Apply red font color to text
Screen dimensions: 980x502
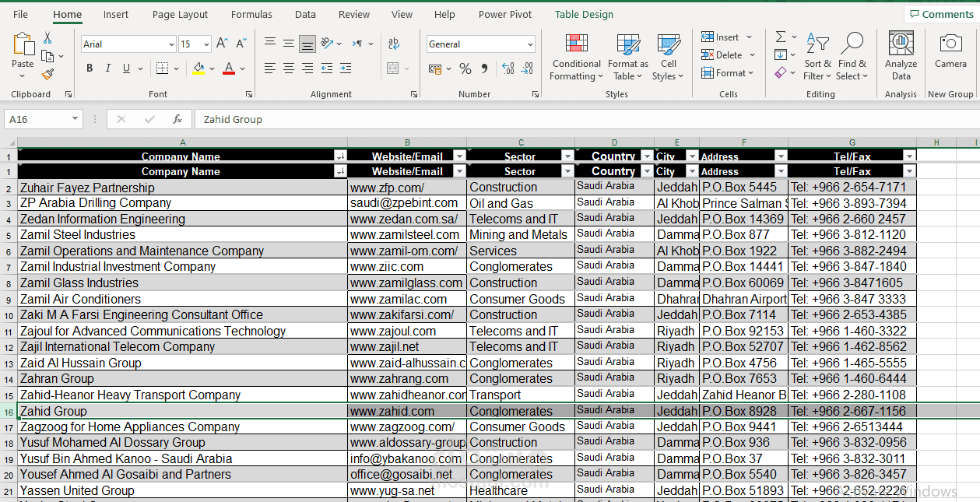[228, 68]
